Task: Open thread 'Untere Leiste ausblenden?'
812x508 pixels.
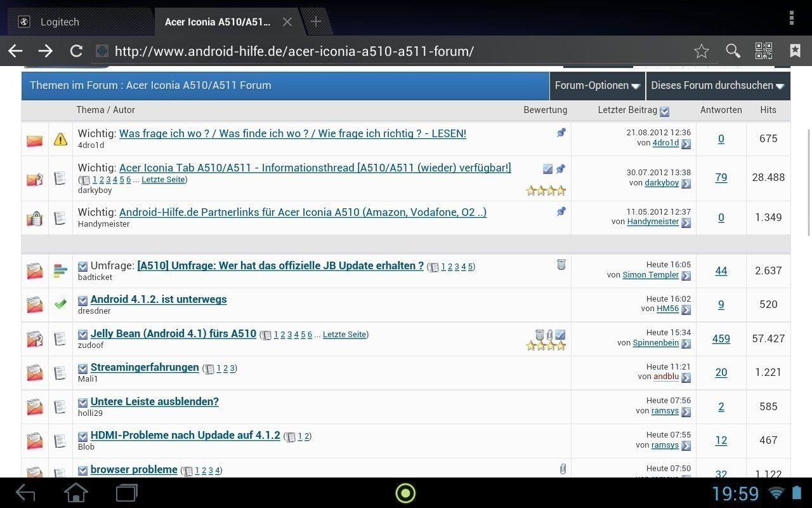Action: point(155,401)
